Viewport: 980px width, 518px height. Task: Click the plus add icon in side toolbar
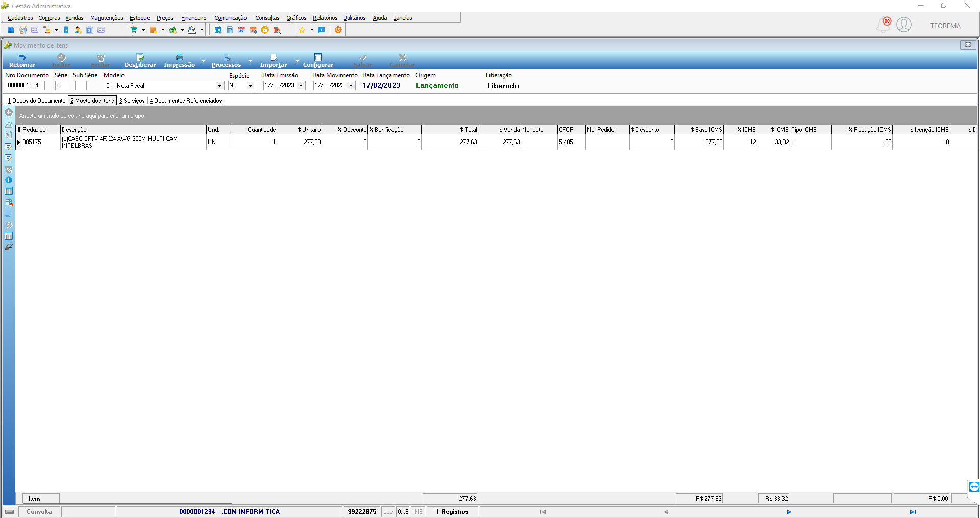tap(9, 112)
